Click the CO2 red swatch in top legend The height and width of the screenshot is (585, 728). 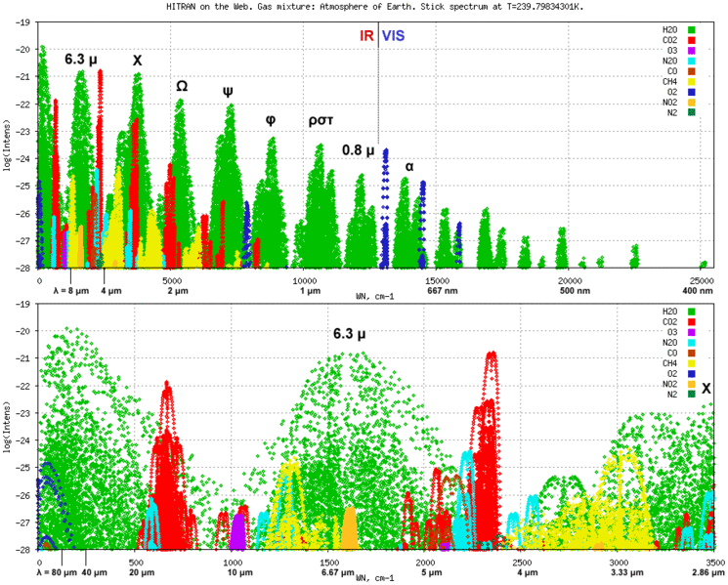tap(691, 40)
